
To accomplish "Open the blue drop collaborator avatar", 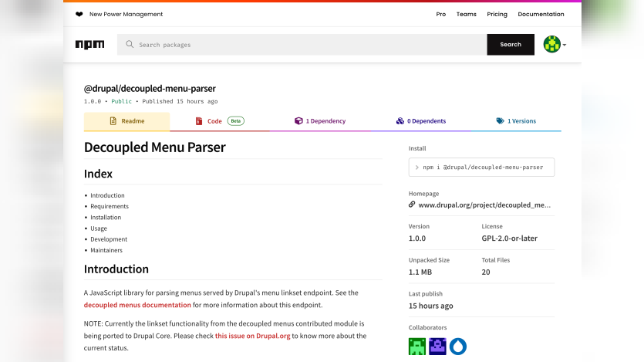I will pos(458,347).
